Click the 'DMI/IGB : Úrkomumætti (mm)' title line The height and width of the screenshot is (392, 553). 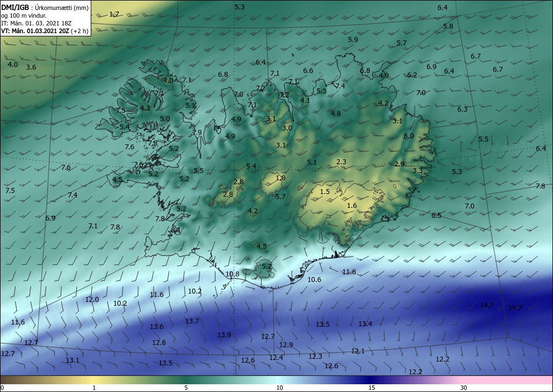click(x=45, y=7)
